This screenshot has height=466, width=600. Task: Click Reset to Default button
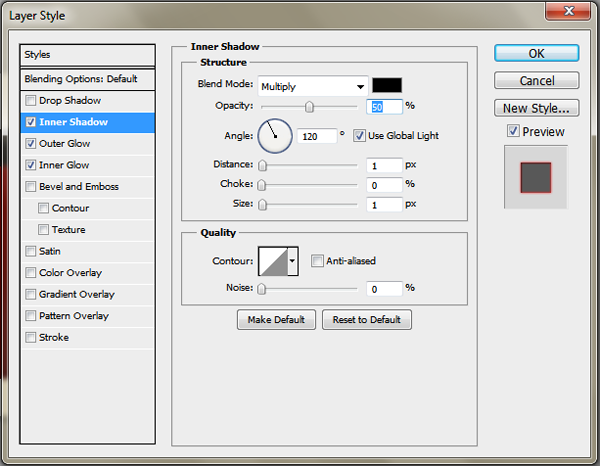(x=366, y=320)
